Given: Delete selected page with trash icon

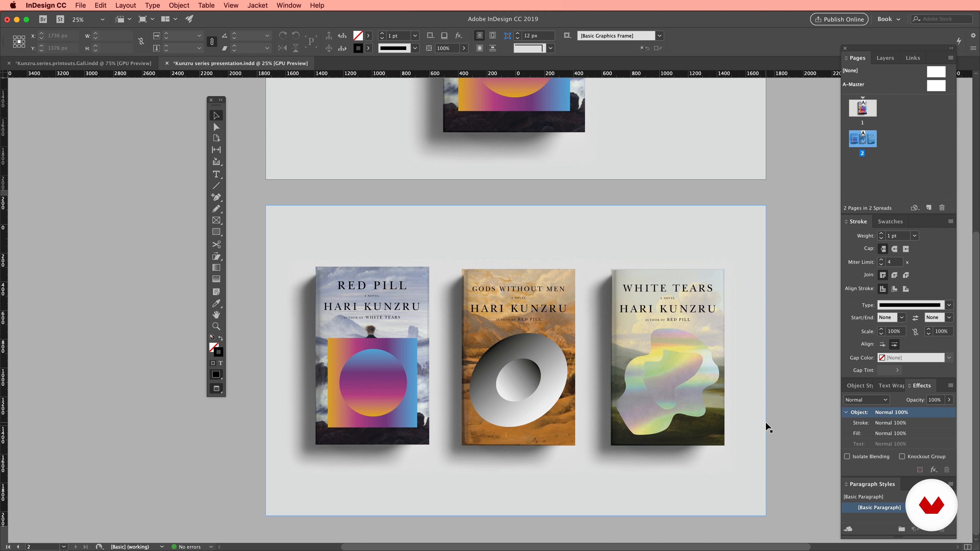Looking at the screenshot, I should click(x=942, y=208).
